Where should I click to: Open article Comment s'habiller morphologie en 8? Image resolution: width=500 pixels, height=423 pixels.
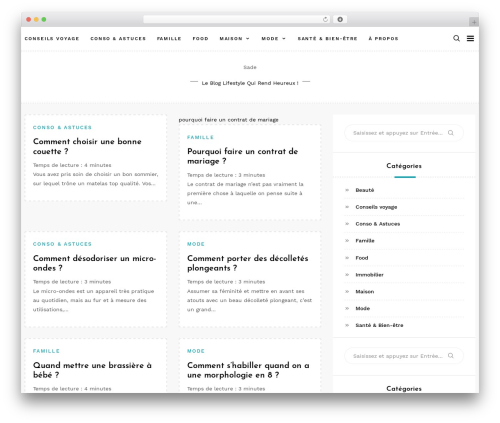click(x=248, y=370)
